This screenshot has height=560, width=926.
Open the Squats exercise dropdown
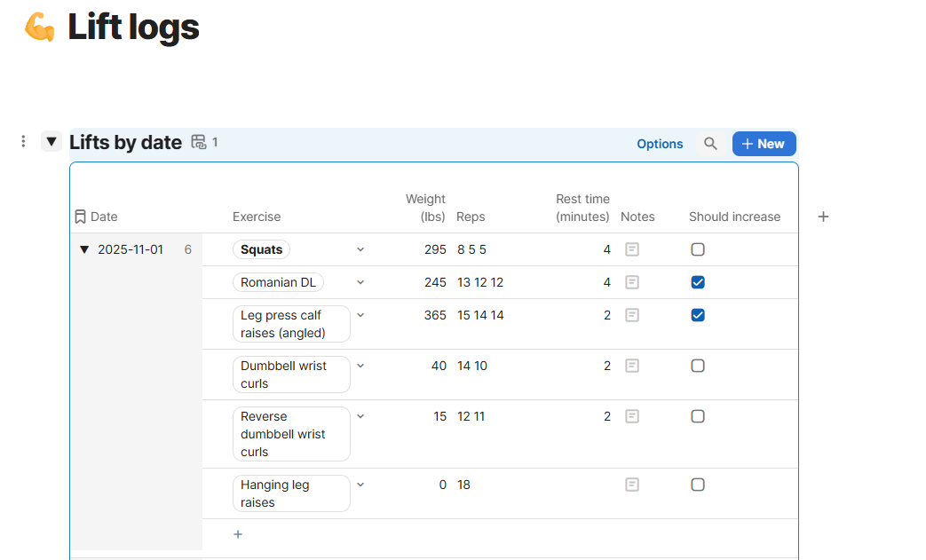point(360,249)
